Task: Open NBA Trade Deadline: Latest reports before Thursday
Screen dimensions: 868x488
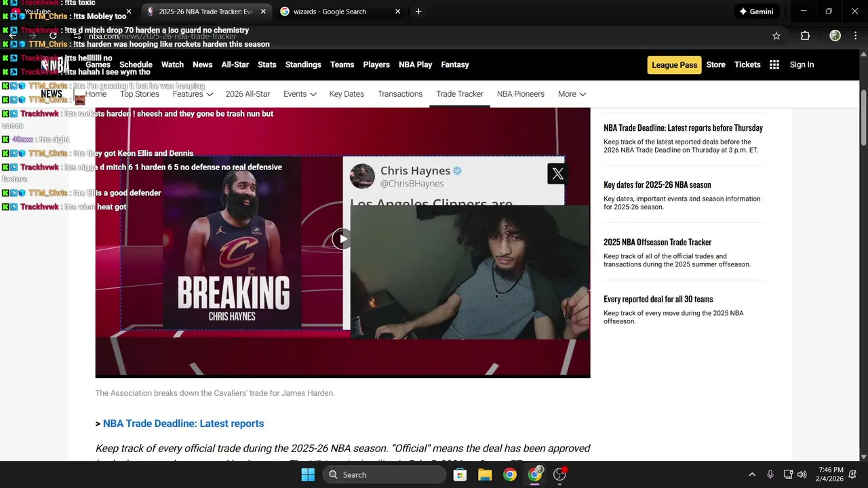Action: [x=683, y=127]
